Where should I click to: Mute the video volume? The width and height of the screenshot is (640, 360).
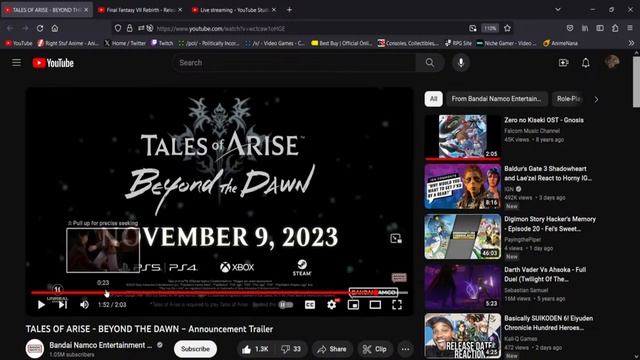pyautogui.click(x=84, y=304)
